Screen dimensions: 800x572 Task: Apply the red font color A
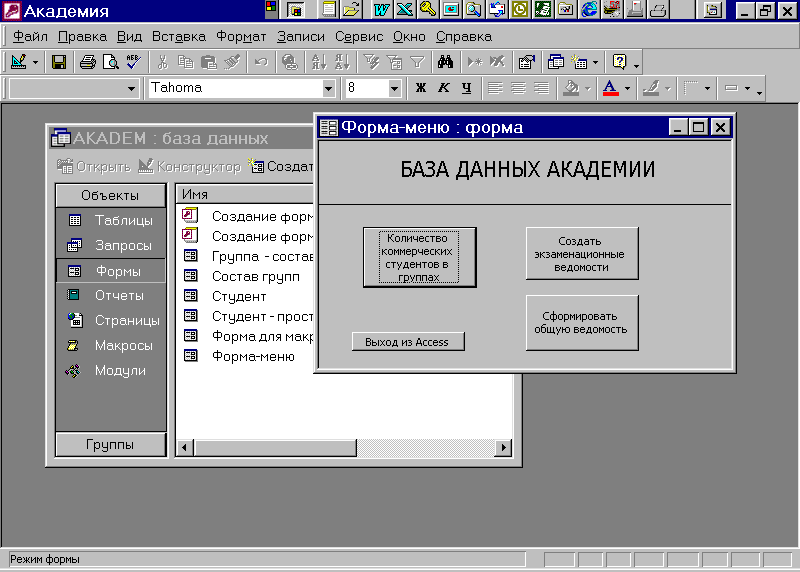pyautogui.click(x=610, y=88)
